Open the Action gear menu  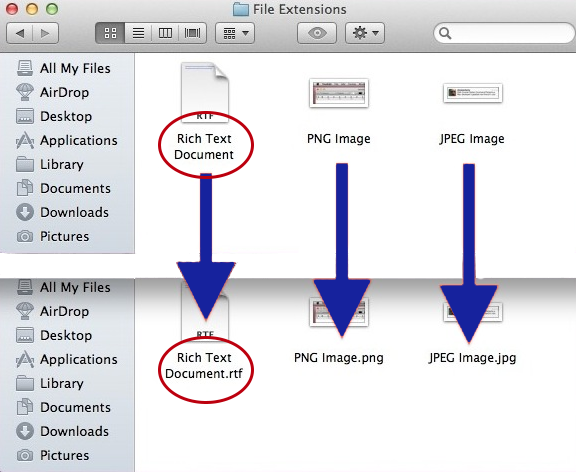tap(365, 33)
